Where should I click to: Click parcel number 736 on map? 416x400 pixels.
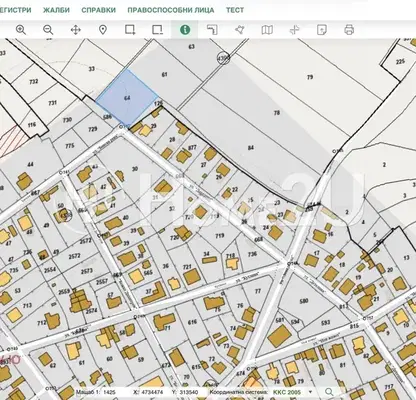tap(252, 254)
